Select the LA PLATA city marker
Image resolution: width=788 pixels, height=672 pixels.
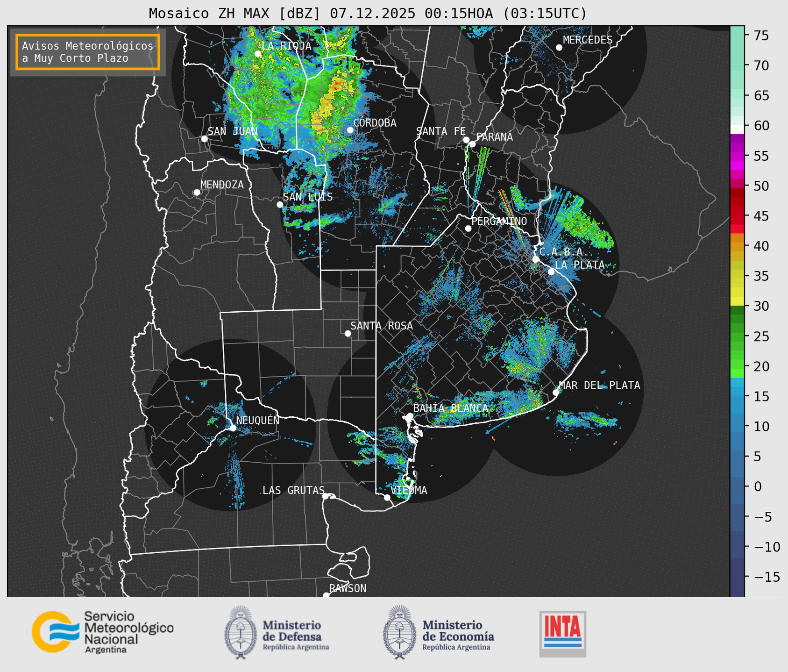pyautogui.click(x=551, y=272)
